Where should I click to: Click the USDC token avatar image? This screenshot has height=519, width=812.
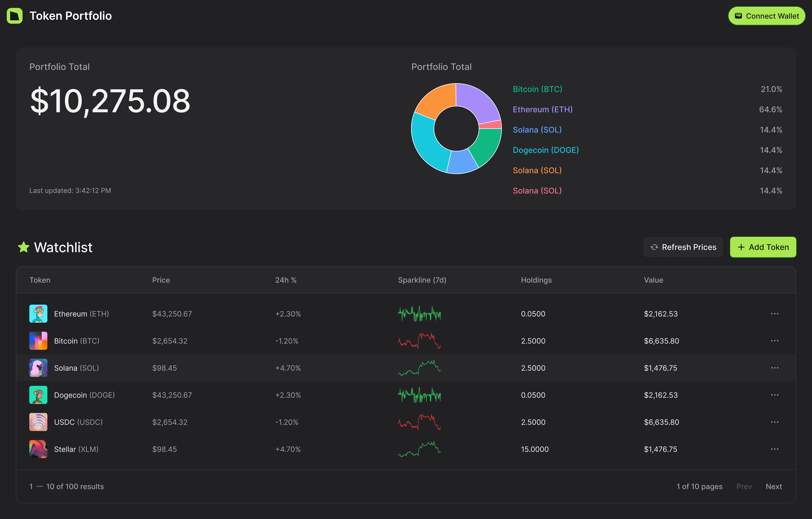(38, 422)
